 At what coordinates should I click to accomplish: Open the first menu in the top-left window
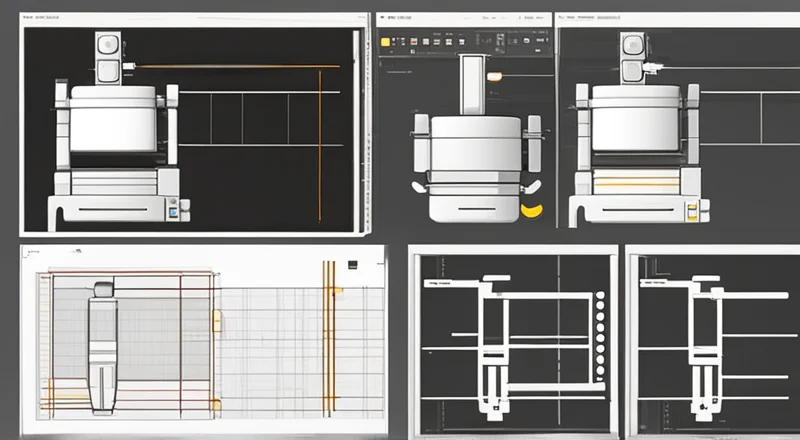[x=27, y=18]
